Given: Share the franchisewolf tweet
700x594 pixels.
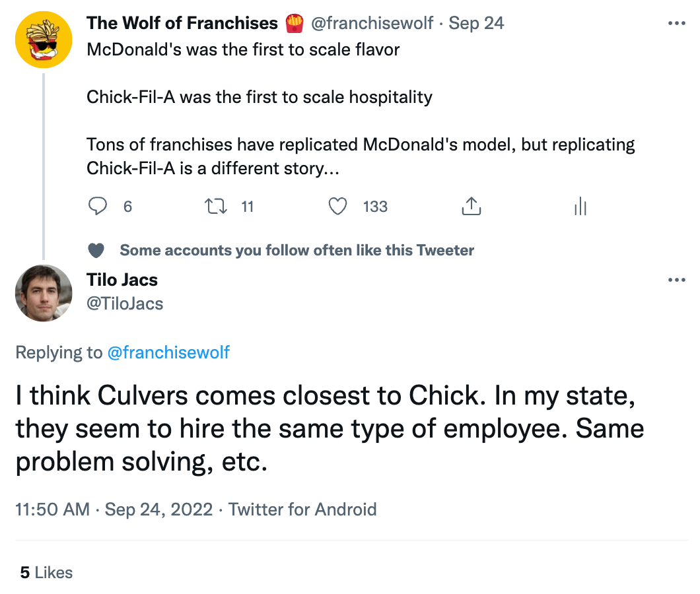Looking at the screenshot, I should click(x=471, y=207).
